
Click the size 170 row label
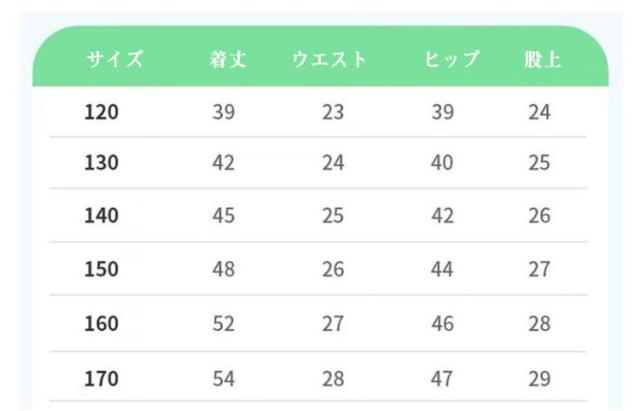pos(102,378)
